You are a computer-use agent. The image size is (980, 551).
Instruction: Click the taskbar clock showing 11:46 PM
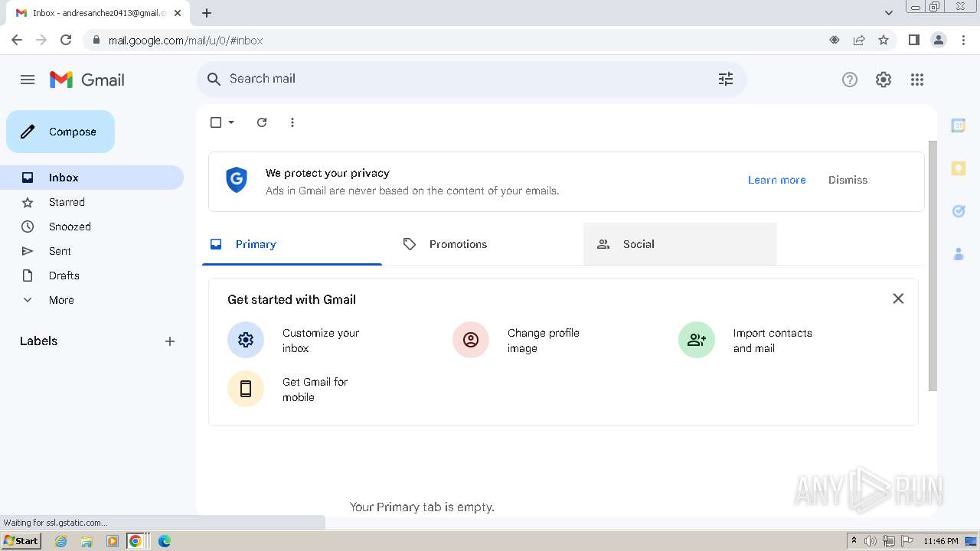pos(941,541)
